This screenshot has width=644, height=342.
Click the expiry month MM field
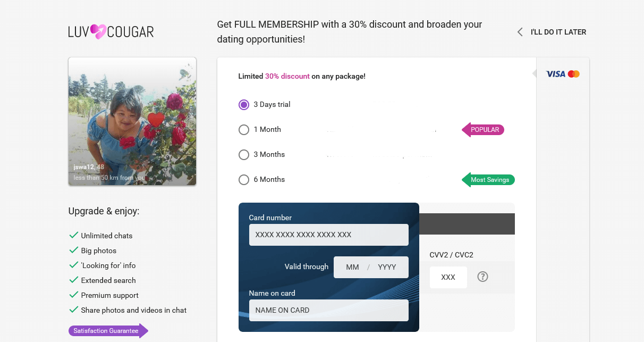pos(352,268)
